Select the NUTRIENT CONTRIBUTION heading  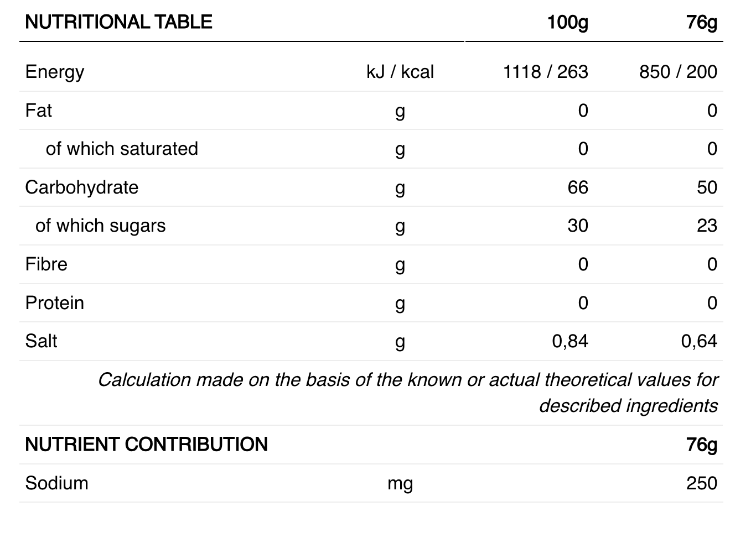[x=146, y=445]
